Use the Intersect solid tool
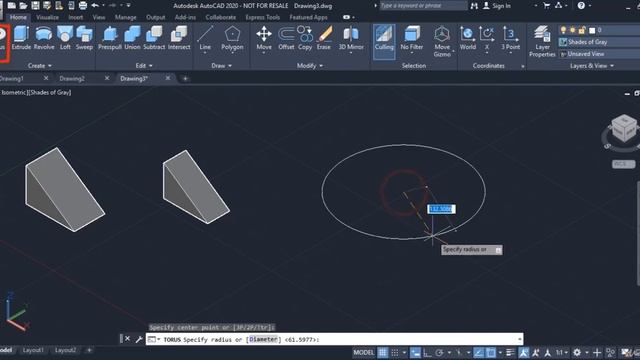 [179, 38]
